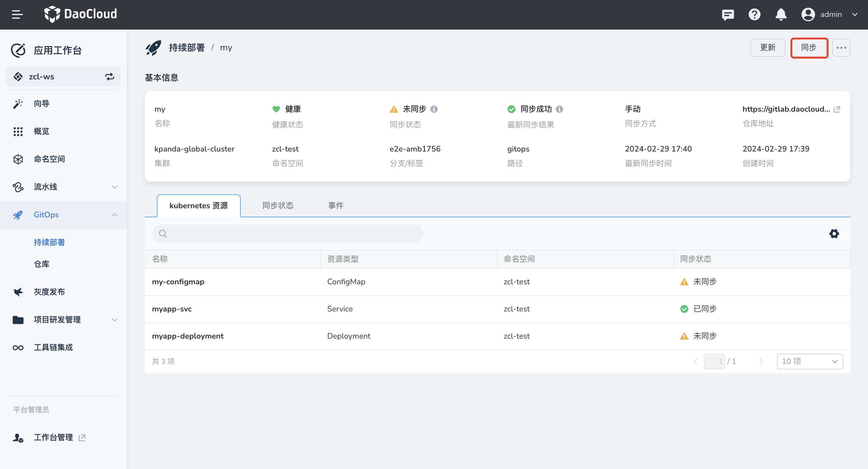
Task: Click the help question mark icon
Action: coord(754,14)
